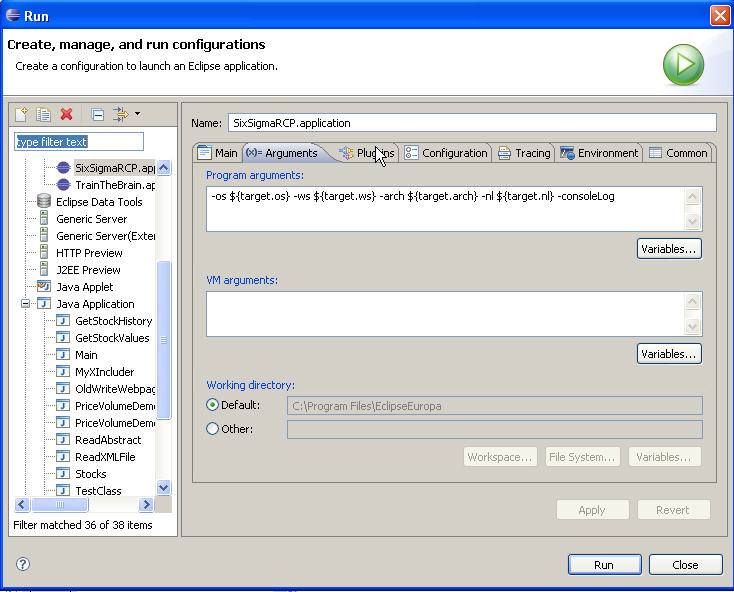Open the Common tab

[x=678, y=153]
